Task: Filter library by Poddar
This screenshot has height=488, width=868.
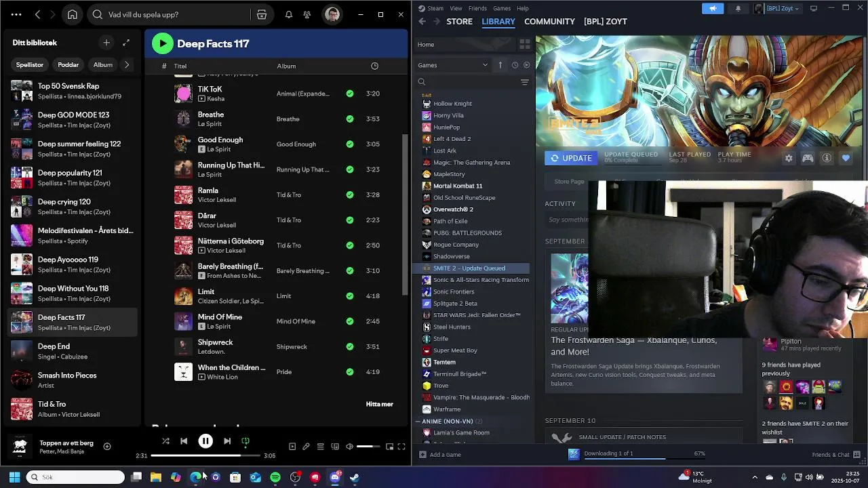Action: pos(68,65)
